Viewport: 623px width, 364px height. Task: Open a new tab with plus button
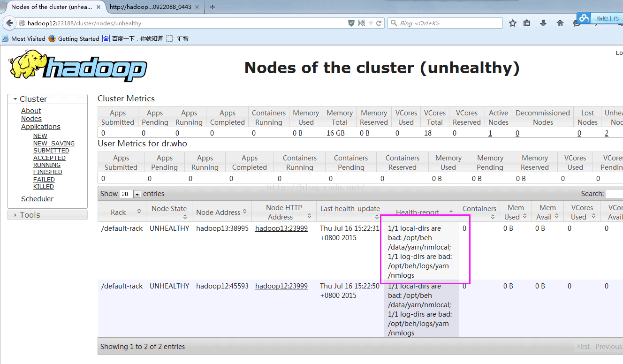point(213,7)
